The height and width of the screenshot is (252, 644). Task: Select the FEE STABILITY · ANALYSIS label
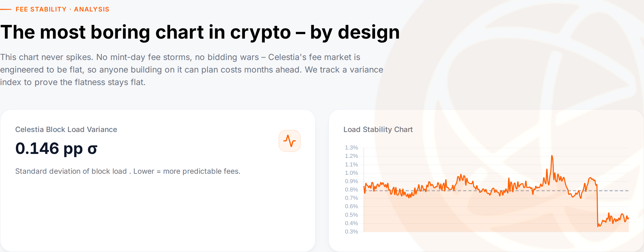point(62,9)
